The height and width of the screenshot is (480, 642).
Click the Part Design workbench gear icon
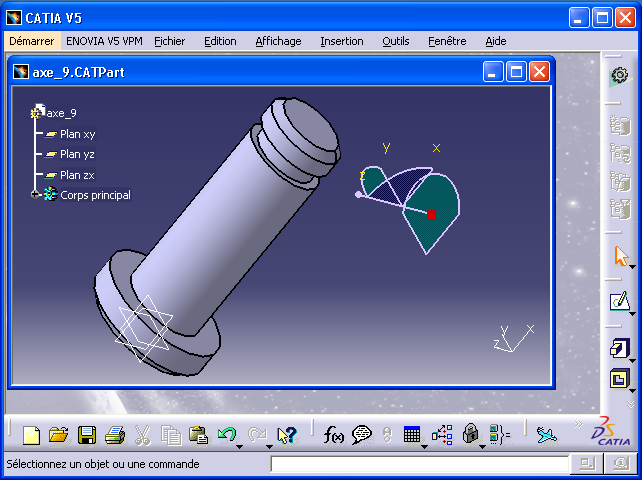click(619, 77)
